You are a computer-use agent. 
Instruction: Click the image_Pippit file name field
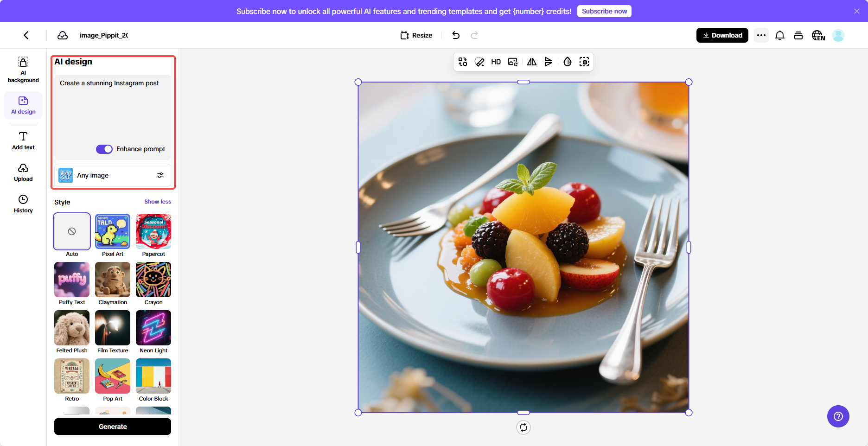[x=104, y=35]
